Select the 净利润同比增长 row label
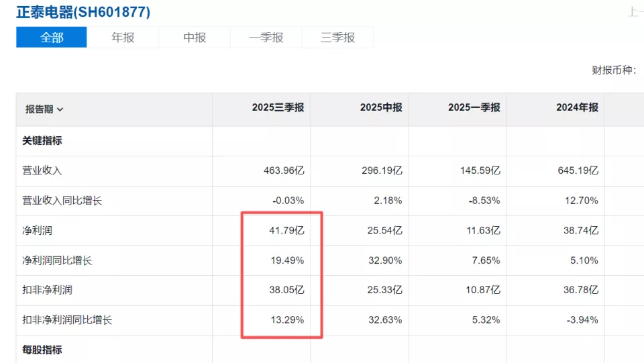 click(57, 260)
